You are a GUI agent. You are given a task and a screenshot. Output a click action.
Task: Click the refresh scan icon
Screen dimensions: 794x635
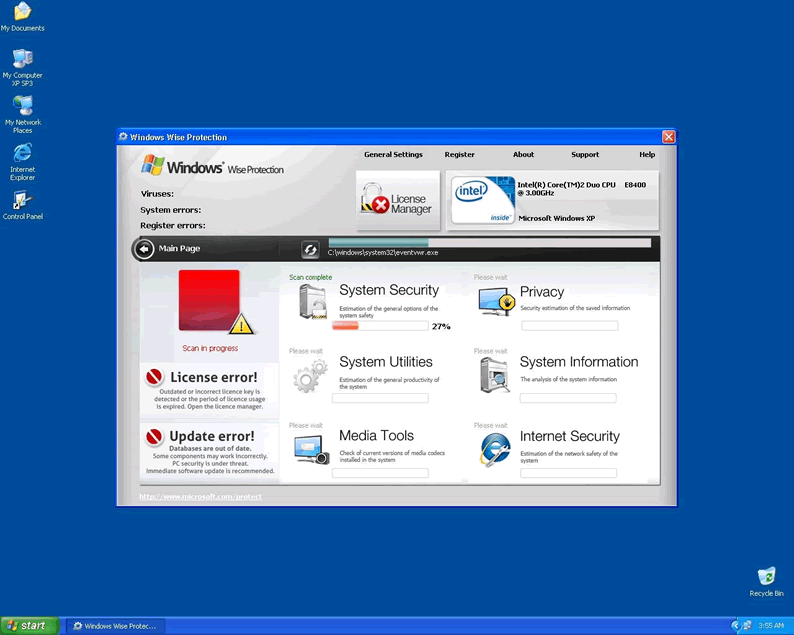click(x=310, y=250)
